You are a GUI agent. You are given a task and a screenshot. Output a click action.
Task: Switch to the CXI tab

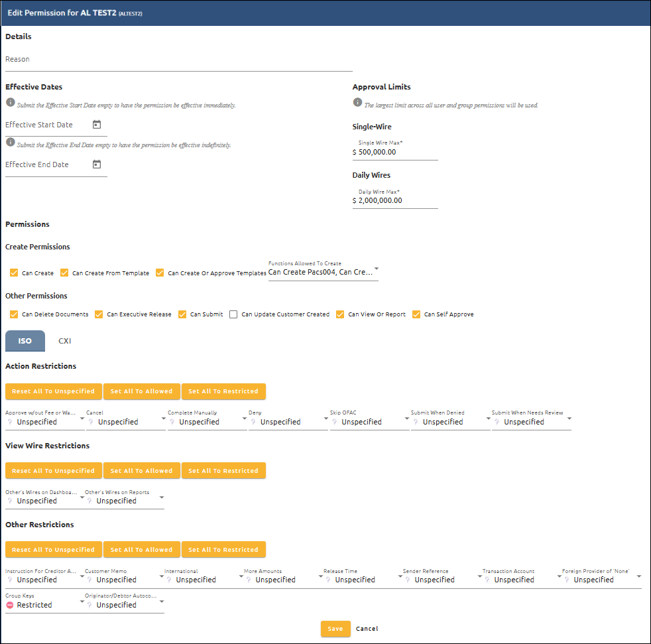pos(64,340)
